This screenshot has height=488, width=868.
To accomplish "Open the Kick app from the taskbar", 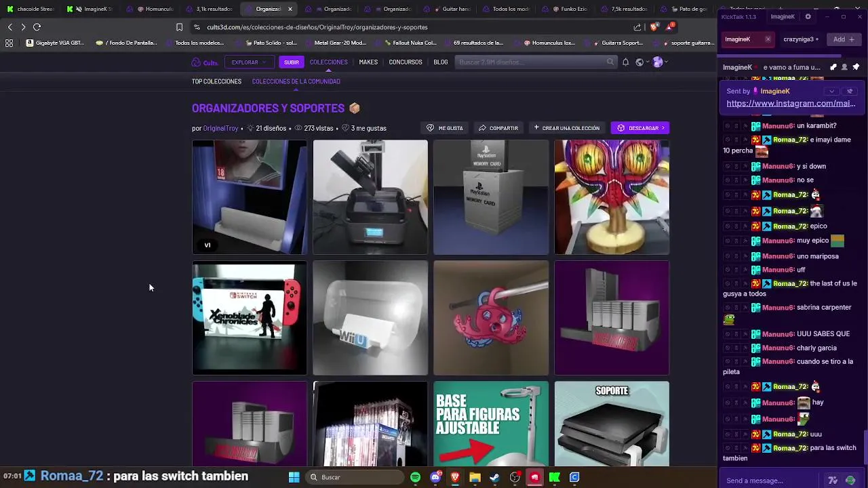I will [x=555, y=477].
